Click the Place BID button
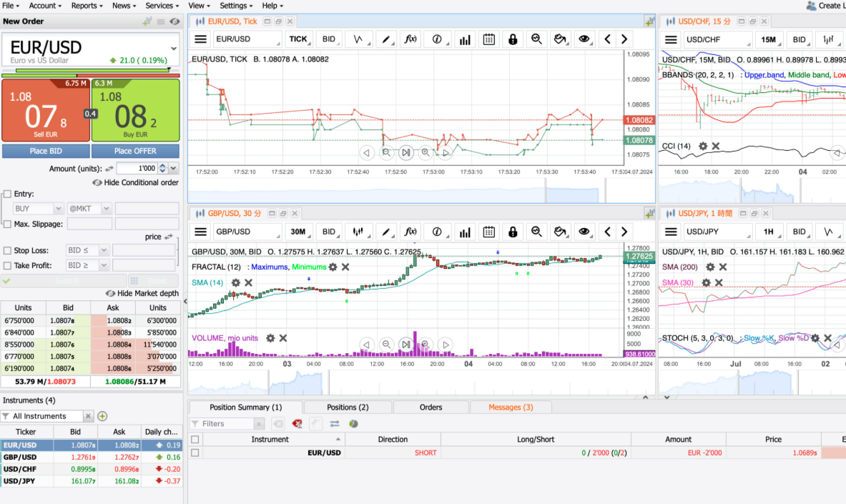The width and height of the screenshot is (846, 504). (x=46, y=151)
